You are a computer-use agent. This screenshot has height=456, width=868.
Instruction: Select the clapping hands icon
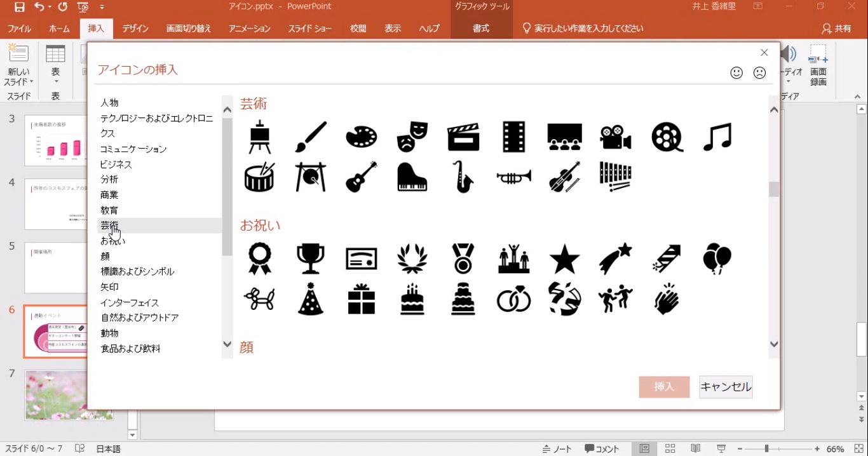[667, 299]
